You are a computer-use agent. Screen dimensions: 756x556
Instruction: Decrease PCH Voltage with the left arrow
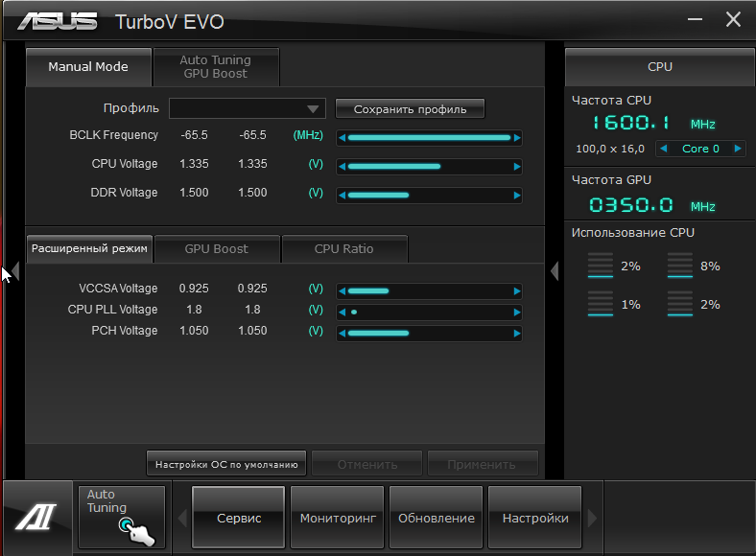tap(342, 334)
